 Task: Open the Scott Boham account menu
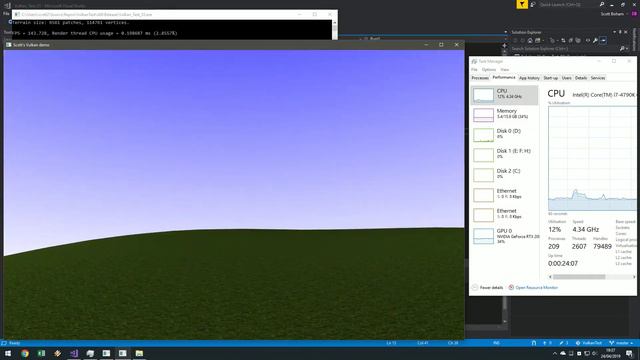612,14
